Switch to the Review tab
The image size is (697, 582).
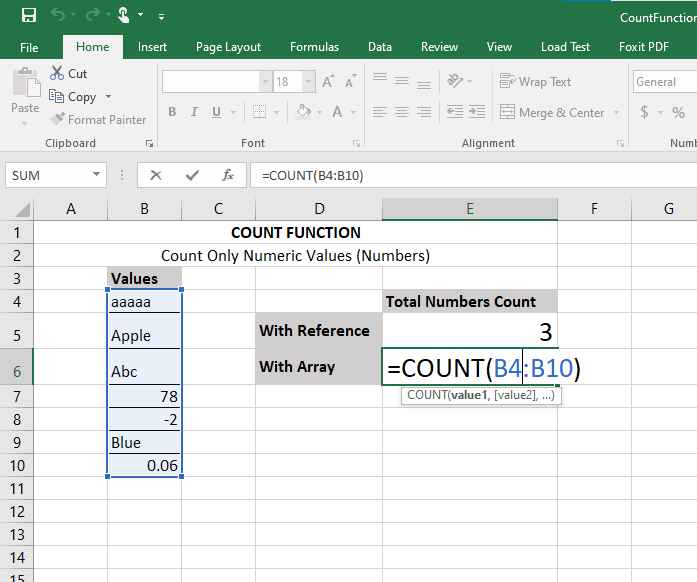(x=439, y=47)
